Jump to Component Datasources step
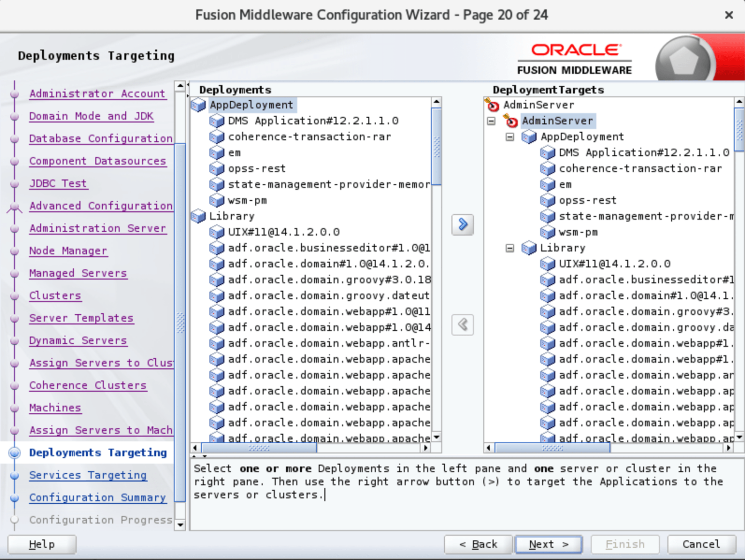Image resolution: width=745 pixels, height=560 pixels. coord(98,161)
